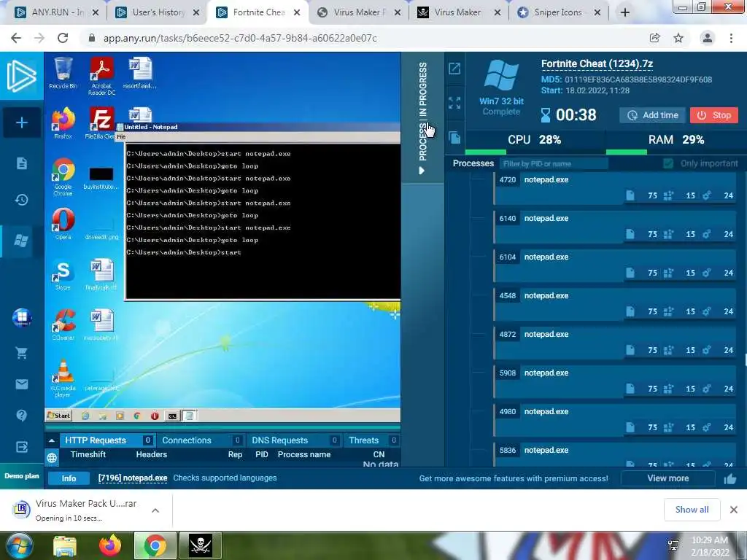Open the mail envelope icon in sidebar
Screen dimensions: 747x560
[x=21, y=384]
